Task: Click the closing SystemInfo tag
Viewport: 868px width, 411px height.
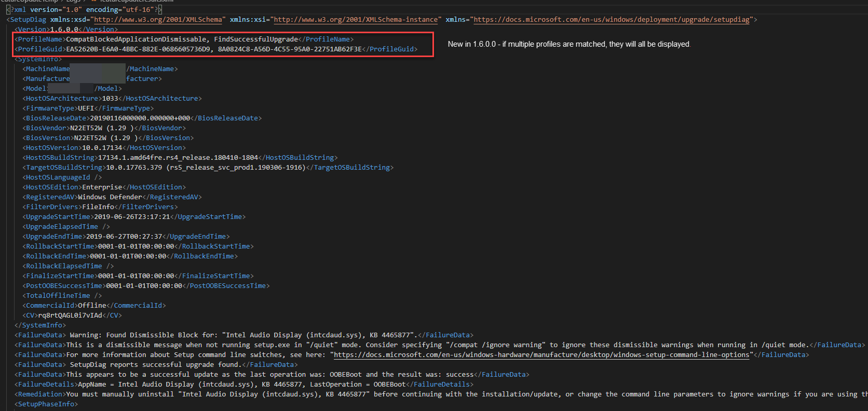Action: pos(40,325)
